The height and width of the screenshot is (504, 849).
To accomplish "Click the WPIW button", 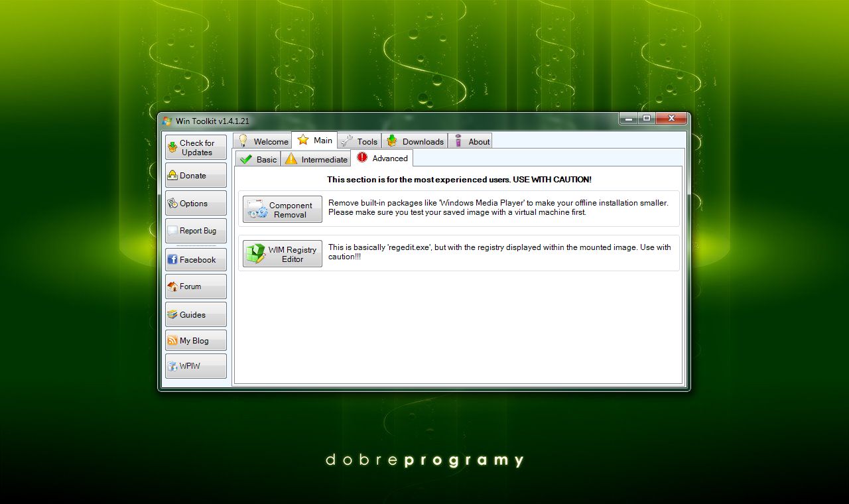I will [196, 365].
